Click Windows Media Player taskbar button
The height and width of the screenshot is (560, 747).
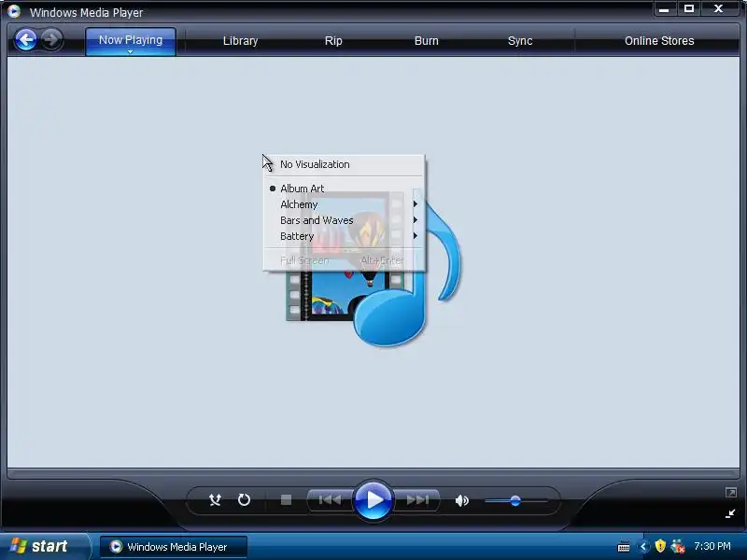[174, 547]
